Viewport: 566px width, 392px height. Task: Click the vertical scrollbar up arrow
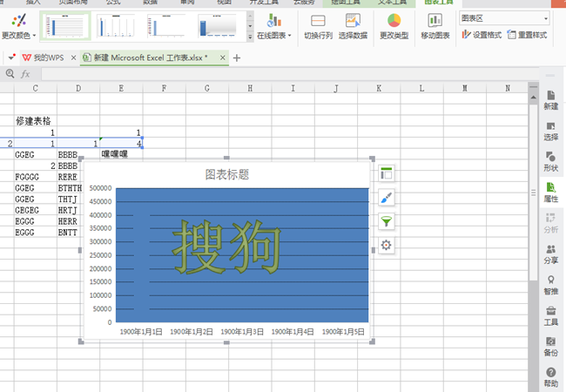pyautogui.click(x=533, y=98)
